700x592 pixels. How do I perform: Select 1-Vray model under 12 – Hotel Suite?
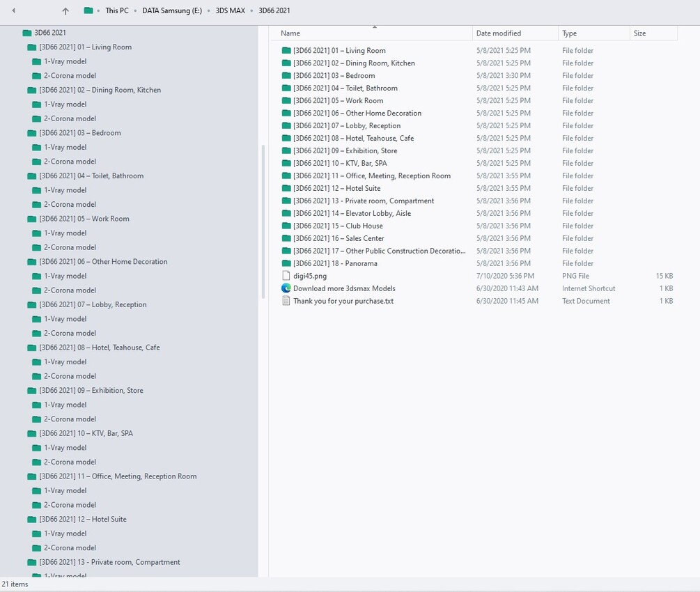point(65,533)
